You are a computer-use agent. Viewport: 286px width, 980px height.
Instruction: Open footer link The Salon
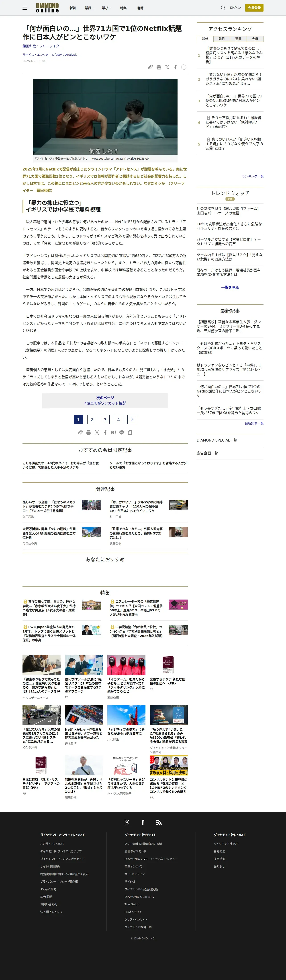point(132,904)
